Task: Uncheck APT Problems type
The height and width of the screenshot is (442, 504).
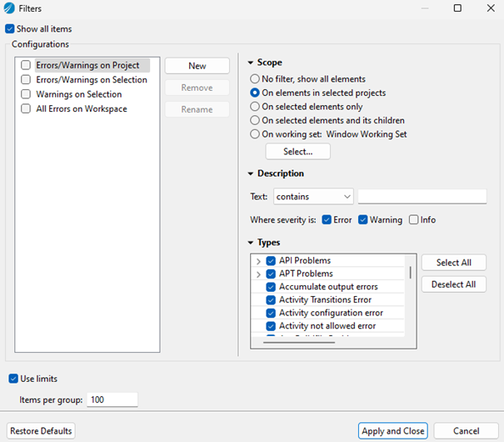Action: 271,274
